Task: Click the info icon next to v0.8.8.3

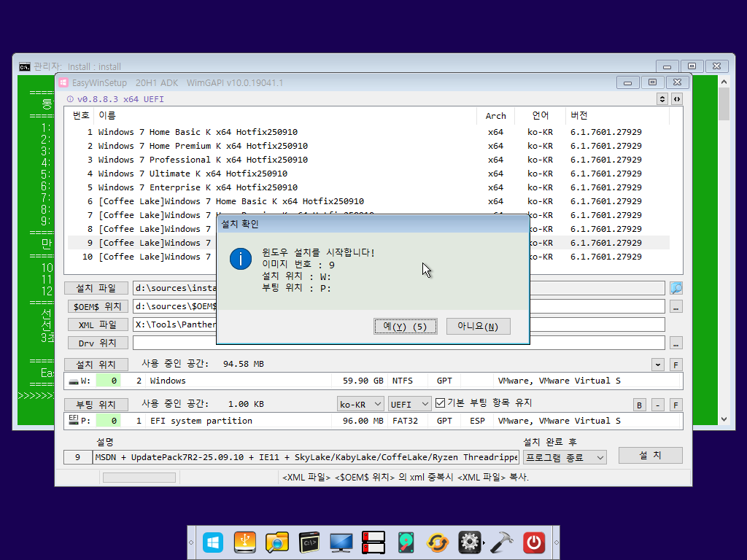Action: coord(70,99)
